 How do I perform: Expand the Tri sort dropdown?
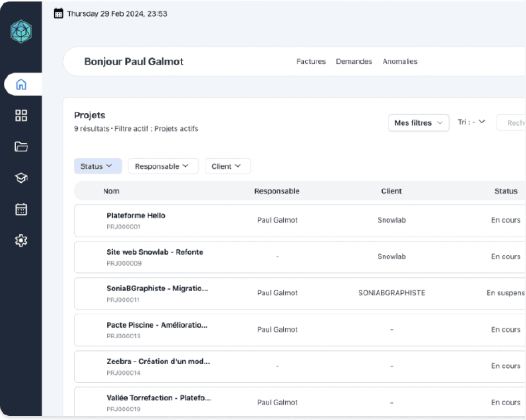[471, 122]
